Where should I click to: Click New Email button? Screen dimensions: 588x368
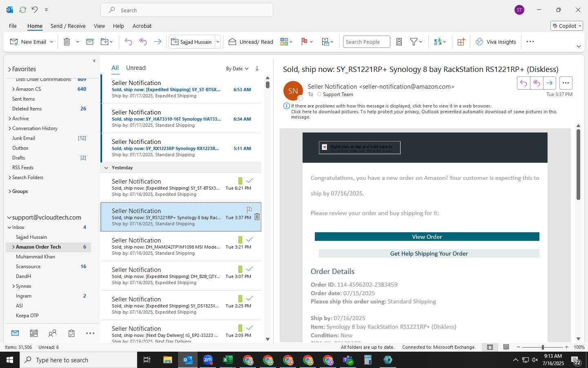(x=28, y=42)
